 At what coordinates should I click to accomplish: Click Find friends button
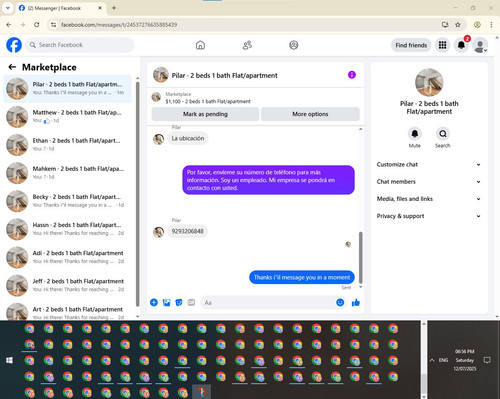point(411,45)
